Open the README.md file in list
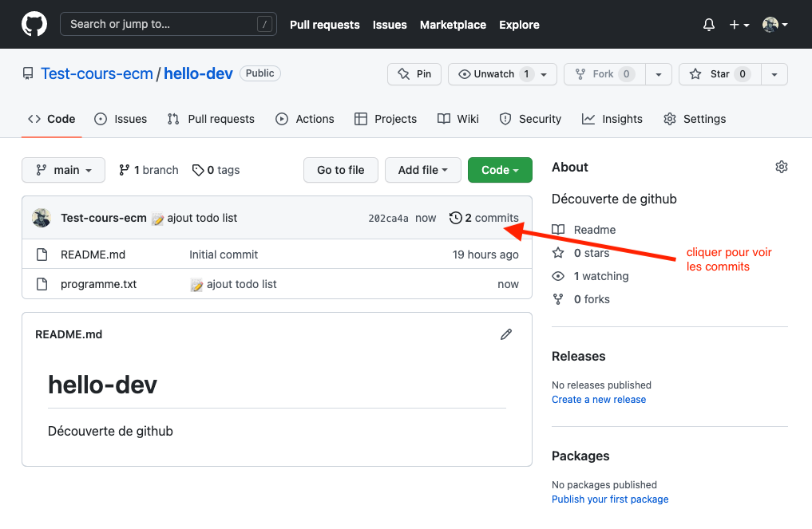This screenshot has height=529, width=812. click(x=93, y=255)
